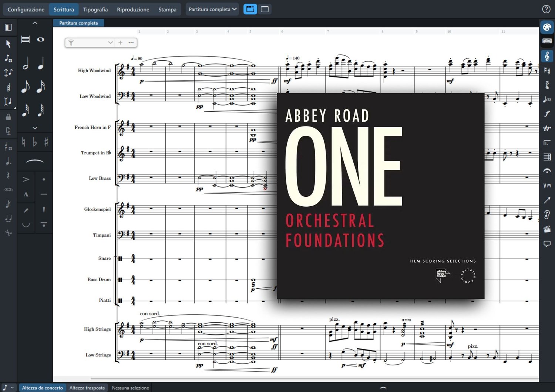Screen dimensions: 555x392
Task: Open the Riproduzione mode
Action: tap(133, 9)
